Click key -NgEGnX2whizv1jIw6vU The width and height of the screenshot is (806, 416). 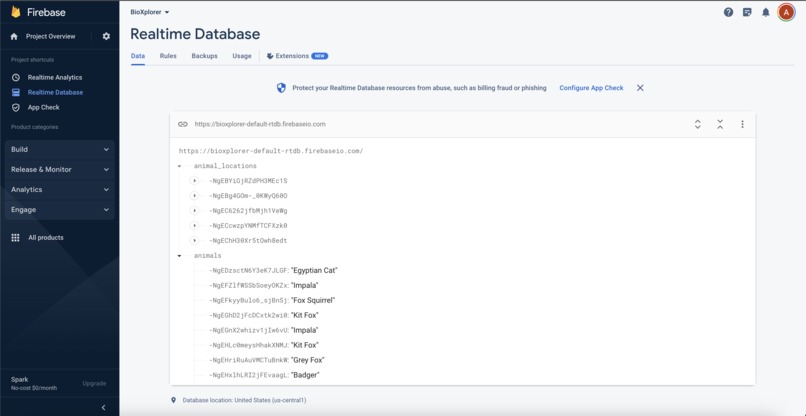tap(249, 330)
